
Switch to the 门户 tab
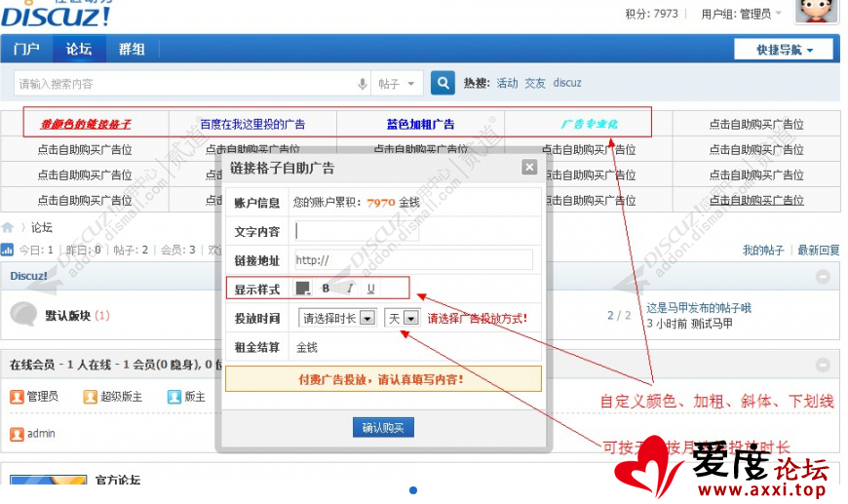pos(26,49)
